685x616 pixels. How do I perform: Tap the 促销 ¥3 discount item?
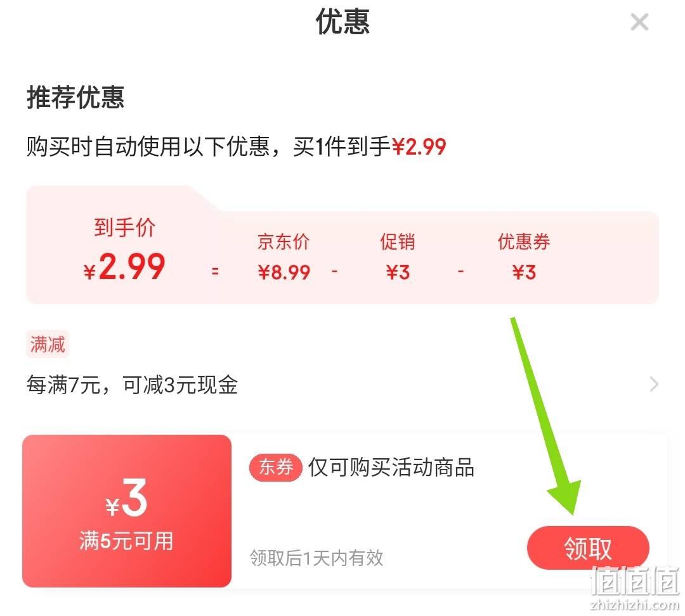(398, 257)
